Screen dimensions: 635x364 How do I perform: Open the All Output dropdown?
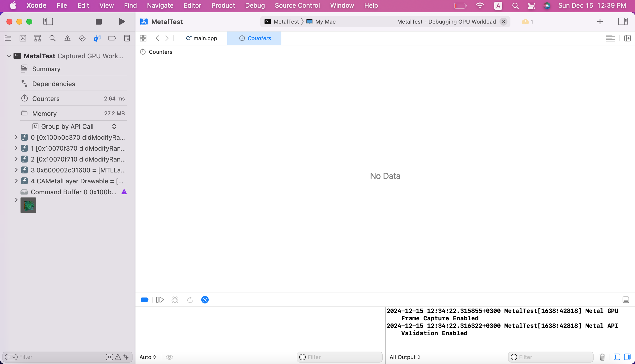click(405, 357)
